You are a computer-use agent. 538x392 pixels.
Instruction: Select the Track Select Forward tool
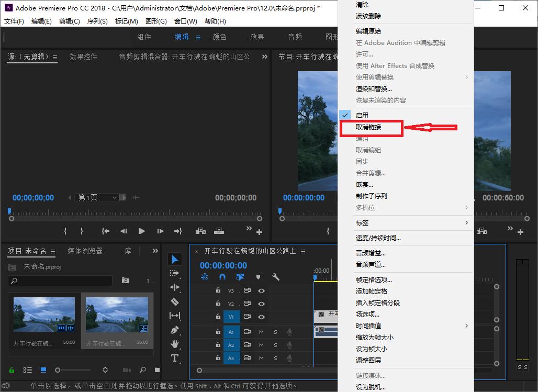[175, 272]
